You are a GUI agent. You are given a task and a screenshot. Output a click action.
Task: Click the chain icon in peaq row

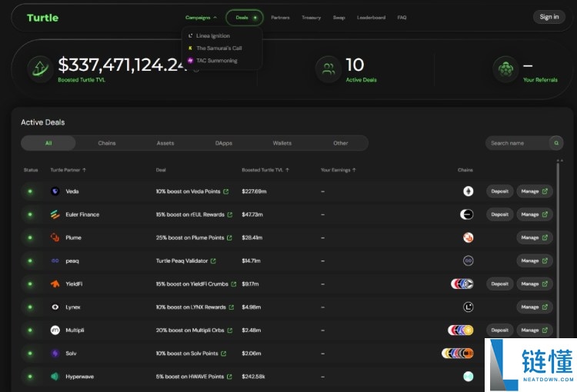(x=468, y=261)
